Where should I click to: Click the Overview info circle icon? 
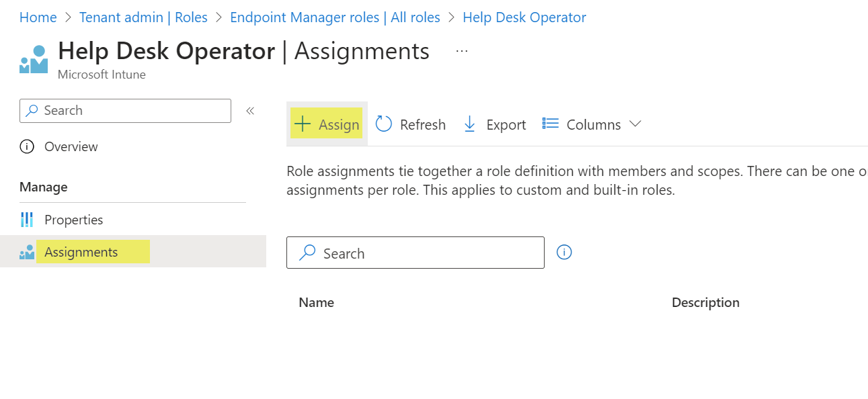(x=27, y=146)
